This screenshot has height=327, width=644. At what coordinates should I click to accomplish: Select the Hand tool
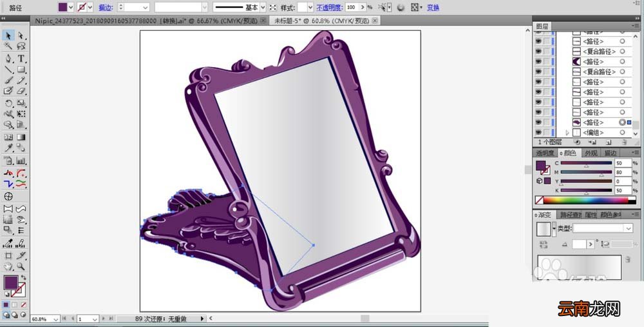click(8, 266)
